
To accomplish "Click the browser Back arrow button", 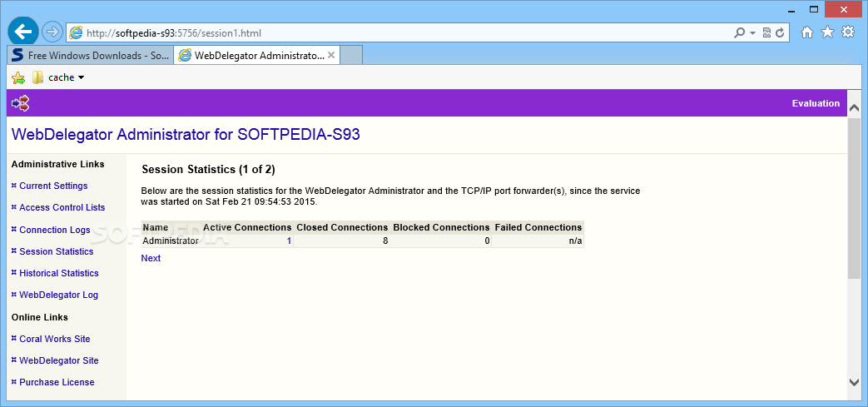I will click(x=22, y=32).
